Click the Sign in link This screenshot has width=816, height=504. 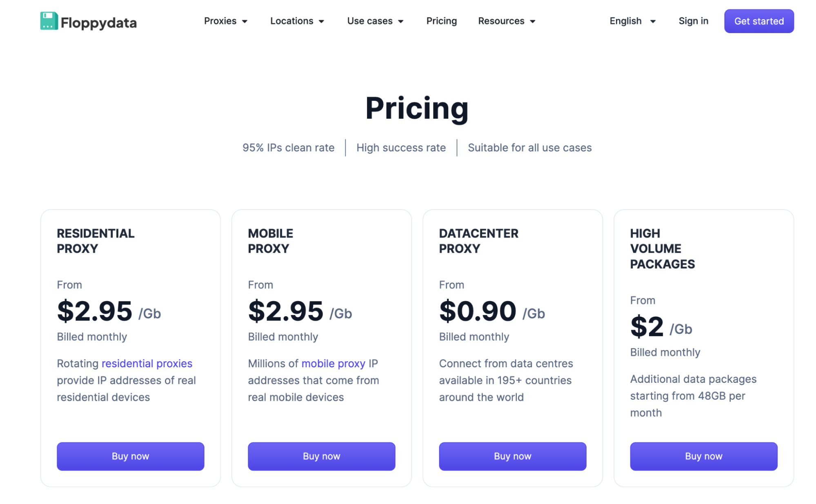pos(693,21)
